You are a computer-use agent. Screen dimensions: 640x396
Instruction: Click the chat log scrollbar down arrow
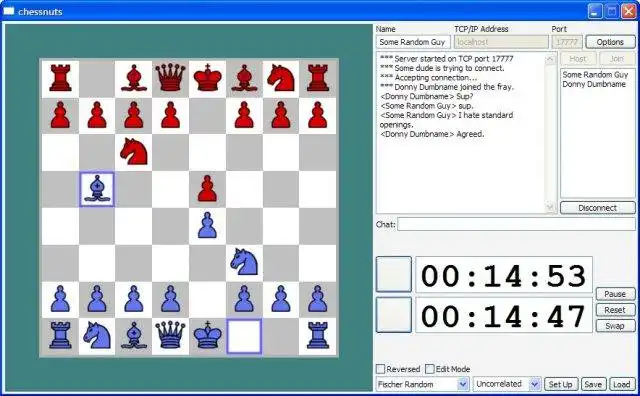point(551,207)
